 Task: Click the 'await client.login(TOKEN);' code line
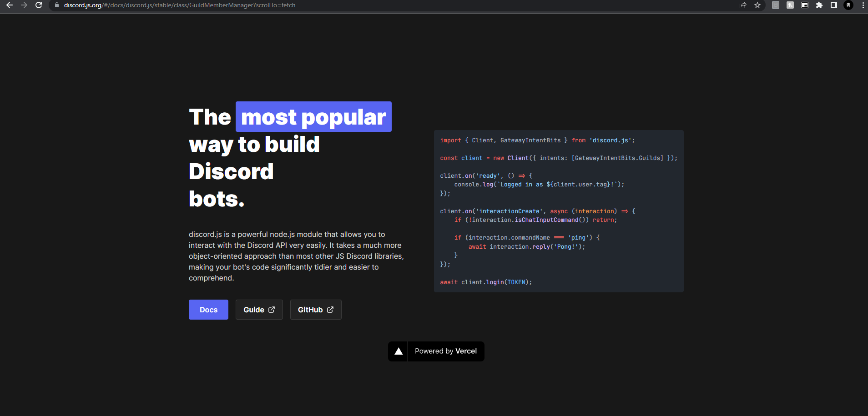pos(486,282)
